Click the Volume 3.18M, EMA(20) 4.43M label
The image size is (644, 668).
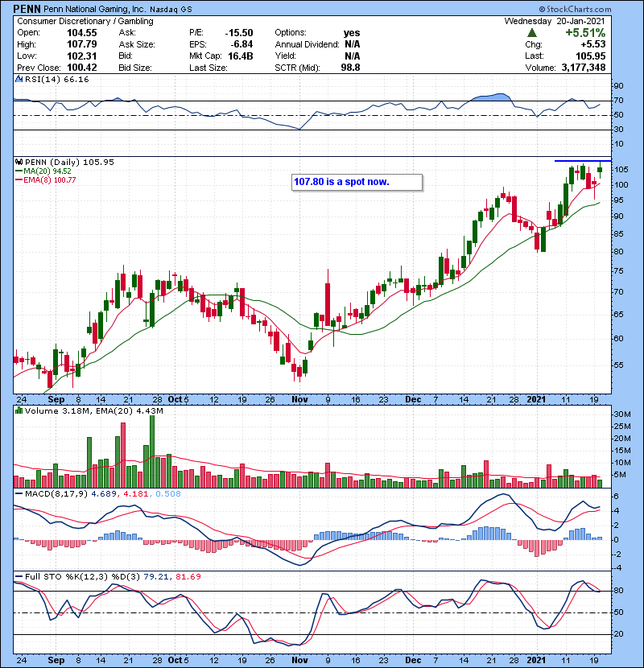point(93,410)
